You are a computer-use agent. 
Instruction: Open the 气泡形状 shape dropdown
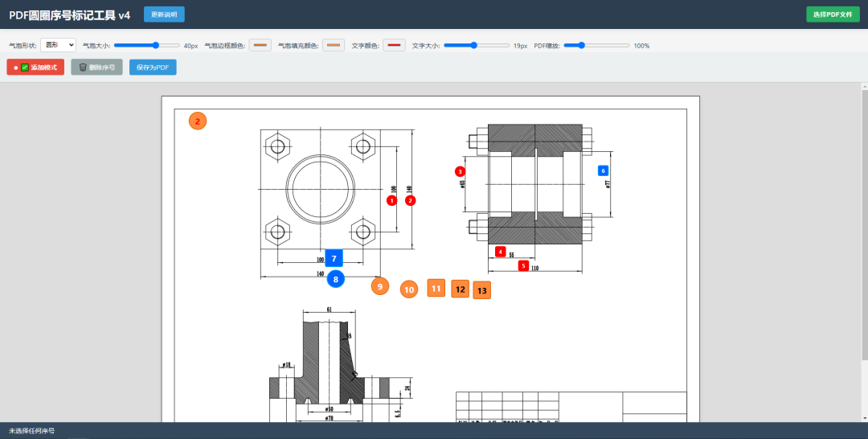tap(58, 45)
